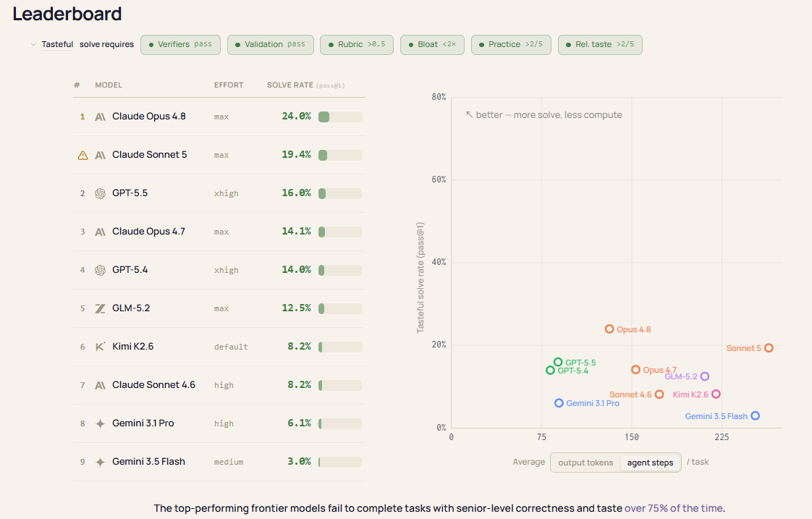Sort by the MODEL column header

[109, 85]
